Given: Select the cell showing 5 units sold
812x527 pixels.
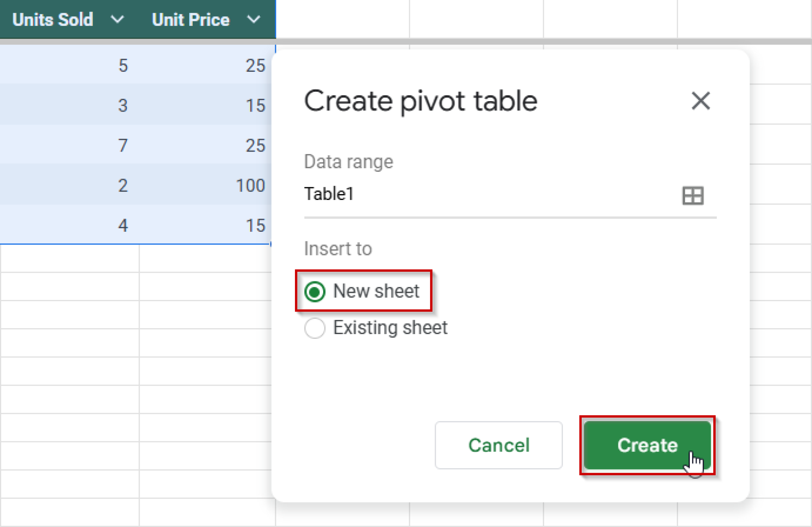Looking at the screenshot, I should [x=123, y=66].
